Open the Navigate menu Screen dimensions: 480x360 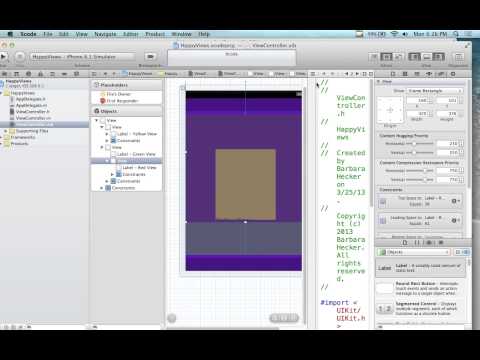tap(105, 34)
